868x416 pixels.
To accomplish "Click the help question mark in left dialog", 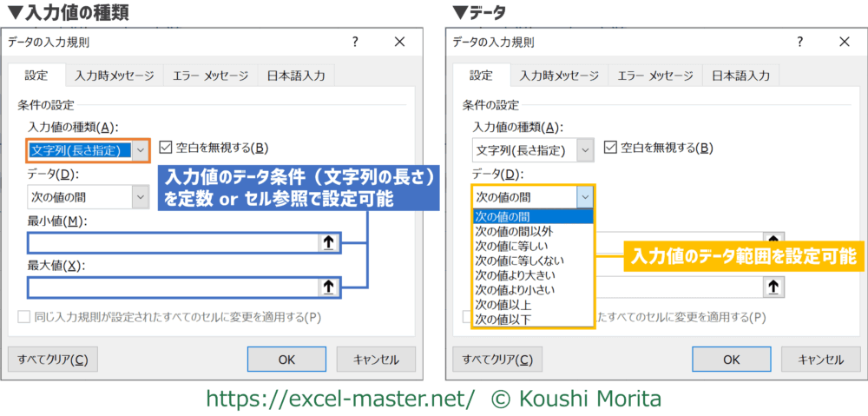I will pos(355,42).
